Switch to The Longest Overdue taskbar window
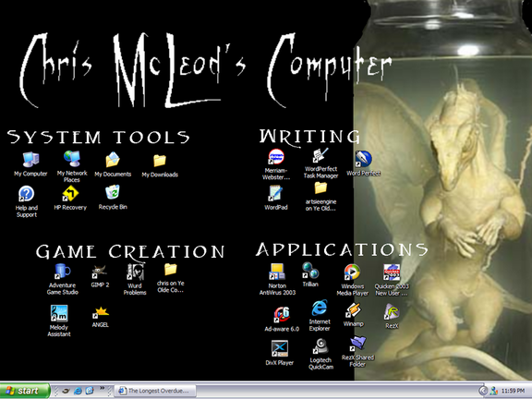This screenshot has width=532, height=399. pos(155,391)
